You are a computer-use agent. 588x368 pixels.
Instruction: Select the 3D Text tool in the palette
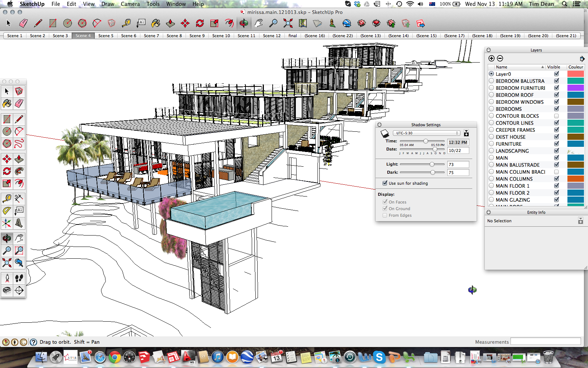[19, 223]
